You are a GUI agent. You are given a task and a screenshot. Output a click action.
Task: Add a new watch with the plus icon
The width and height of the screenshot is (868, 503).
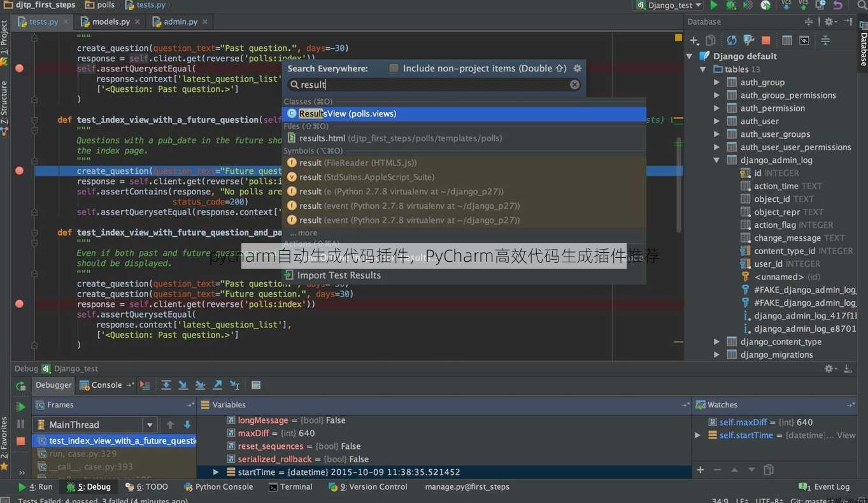(700, 470)
